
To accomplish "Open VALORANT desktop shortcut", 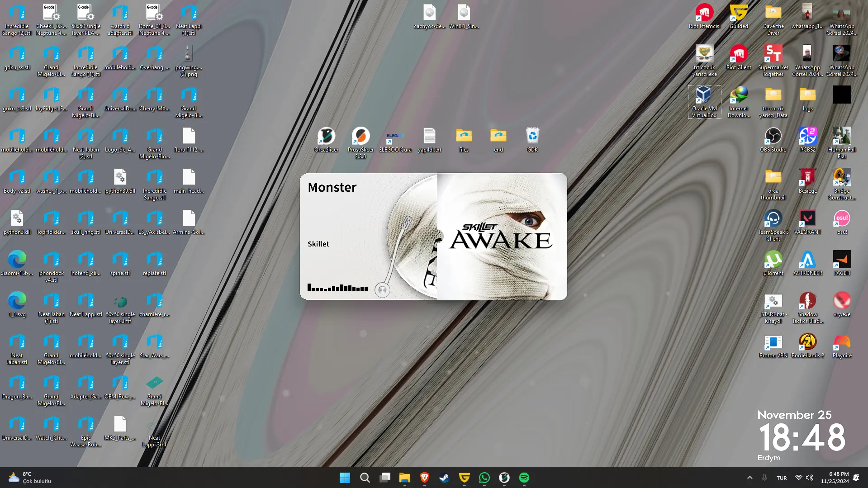I will 807,222.
